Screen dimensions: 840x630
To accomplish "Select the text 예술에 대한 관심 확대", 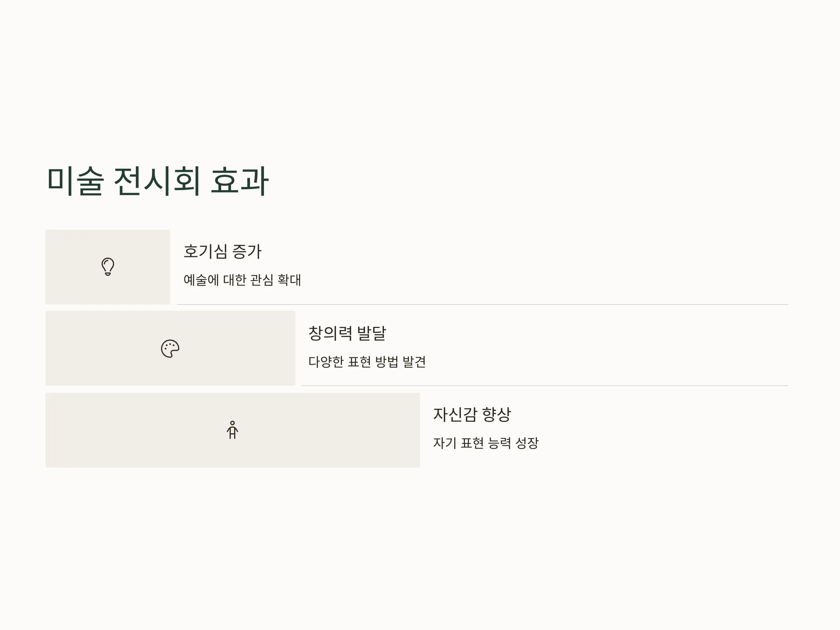I will pyautogui.click(x=242, y=280).
